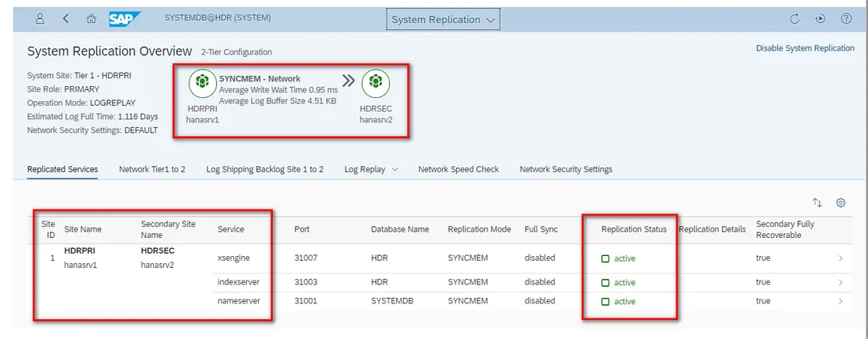Open the table sort icon

[817, 203]
